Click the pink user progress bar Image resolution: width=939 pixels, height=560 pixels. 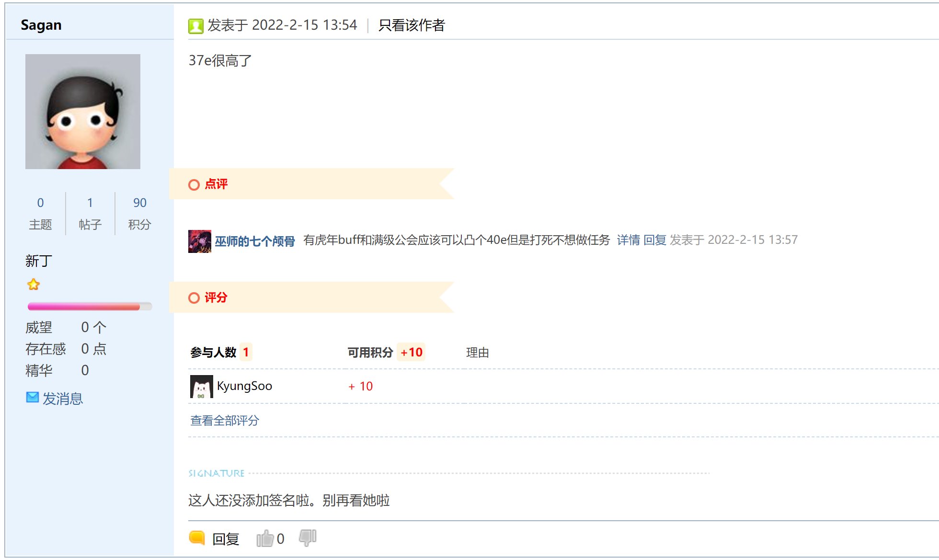(90, 307)
